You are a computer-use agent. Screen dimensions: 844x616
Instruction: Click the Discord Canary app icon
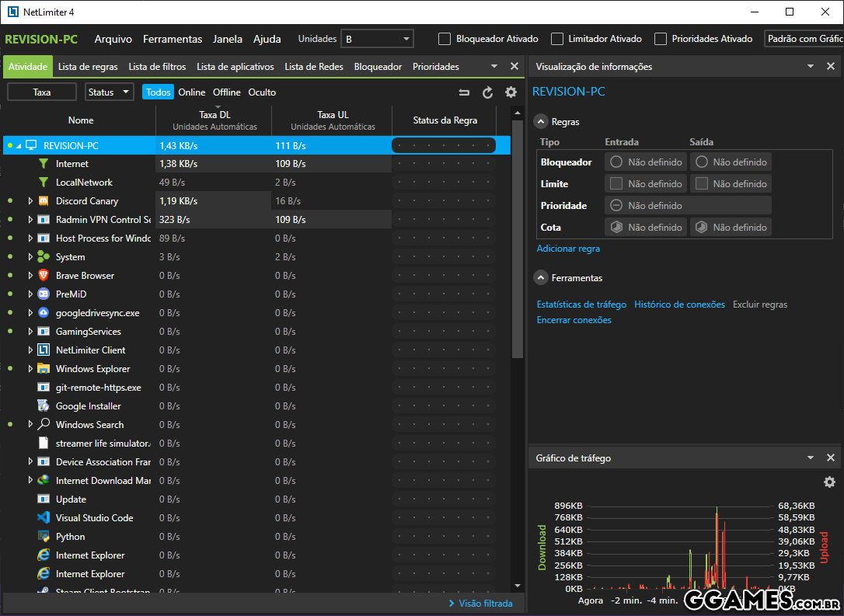click(x=44, y=201)
